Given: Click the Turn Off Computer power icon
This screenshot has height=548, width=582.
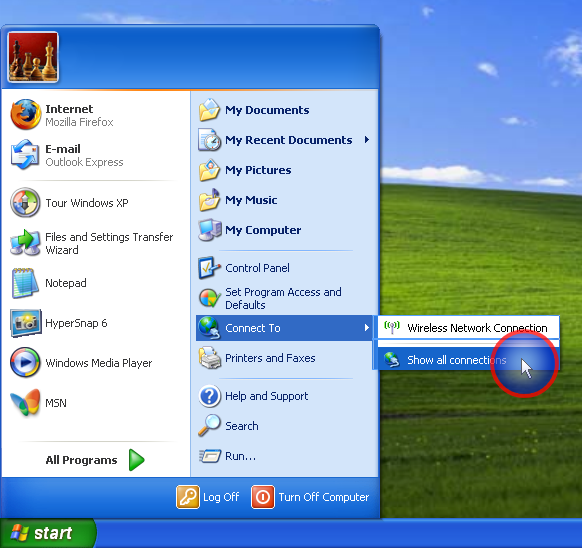Looking at the screenshot, I should coord(263,497).
